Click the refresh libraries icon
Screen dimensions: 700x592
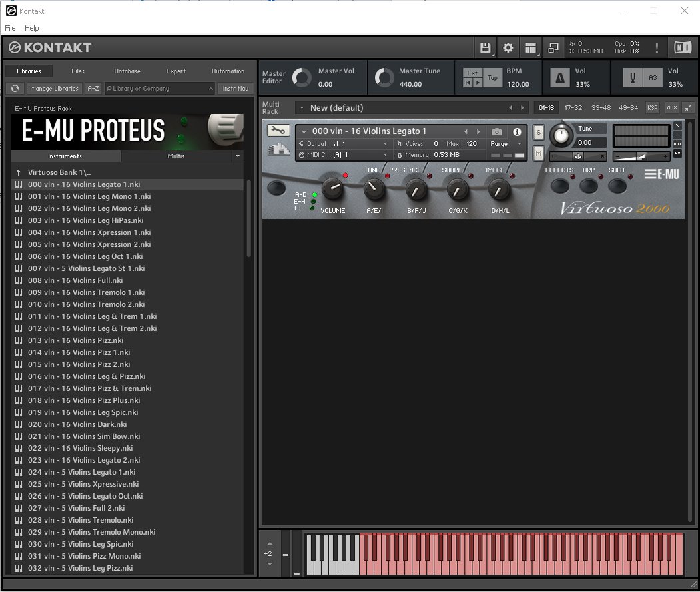coord(15,88)
